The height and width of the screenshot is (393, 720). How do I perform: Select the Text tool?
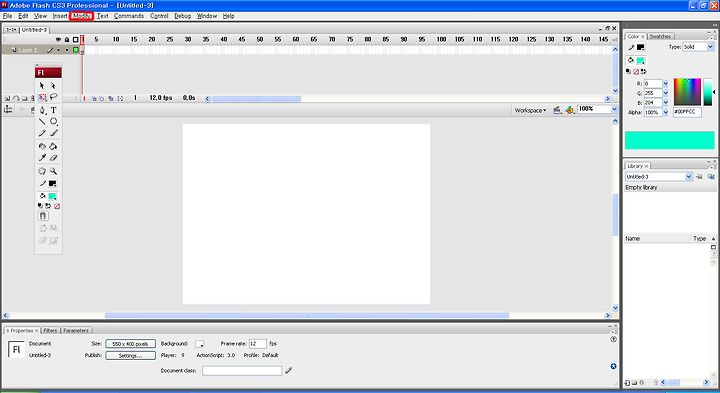[53, 110]
